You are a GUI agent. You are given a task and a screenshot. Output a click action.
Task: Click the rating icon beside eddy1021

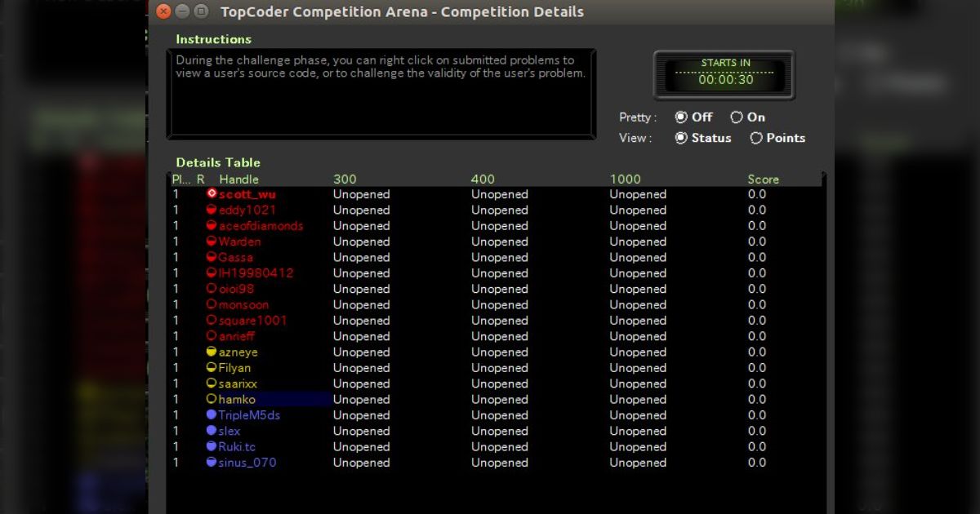click(212, 210)
